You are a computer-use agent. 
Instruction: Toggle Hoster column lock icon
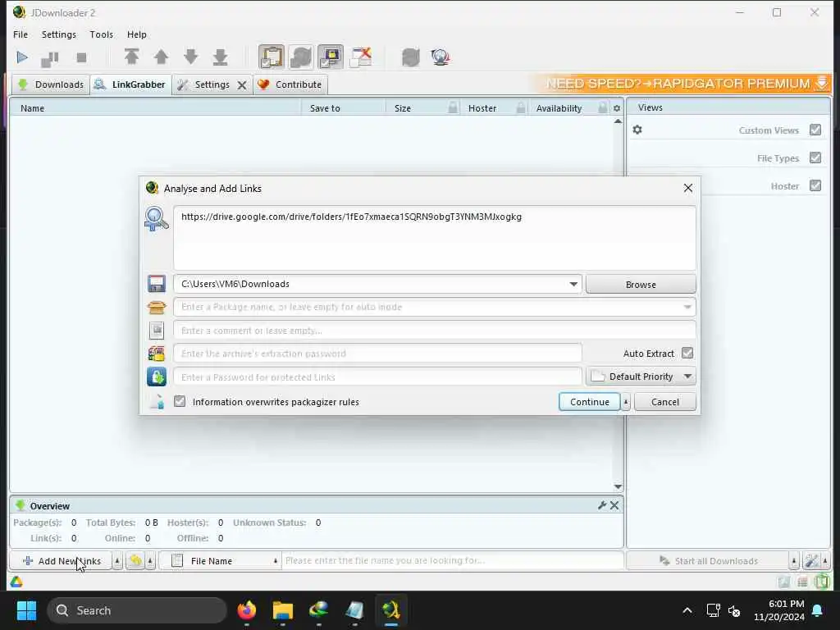(521, 107)
